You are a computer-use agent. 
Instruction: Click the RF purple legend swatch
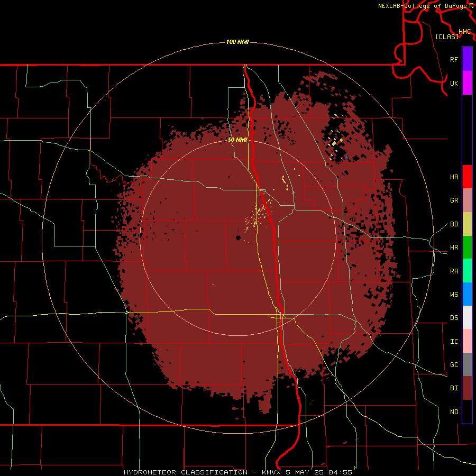point(467,59)
